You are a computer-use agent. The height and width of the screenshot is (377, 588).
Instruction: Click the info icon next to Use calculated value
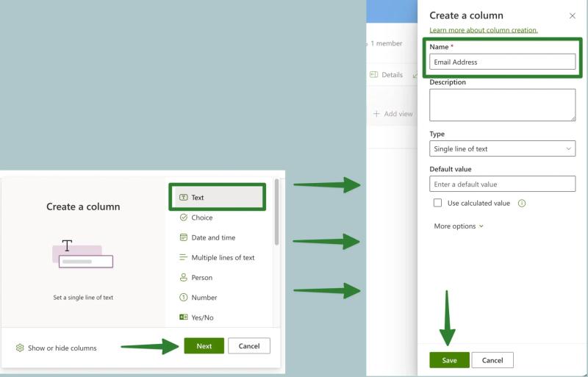(522, 203)
